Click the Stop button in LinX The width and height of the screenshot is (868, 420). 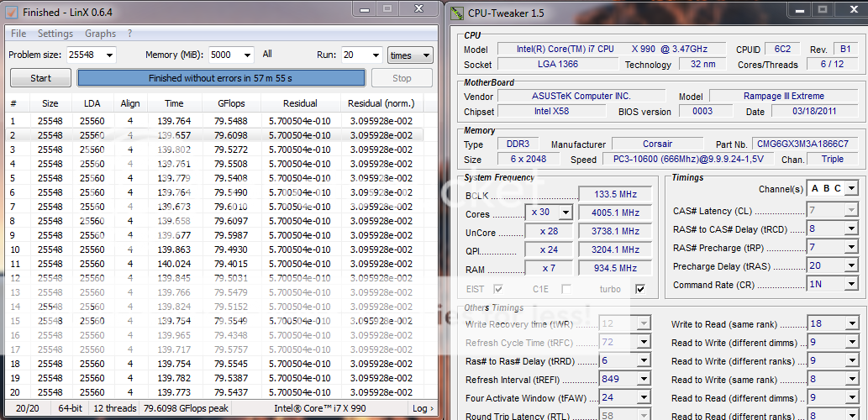coord(402,78)
